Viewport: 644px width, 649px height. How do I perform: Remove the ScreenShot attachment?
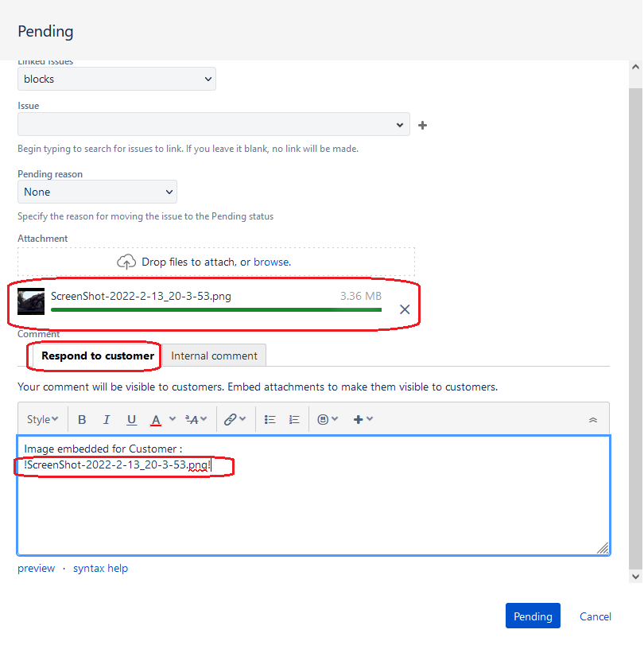point(405,309)
